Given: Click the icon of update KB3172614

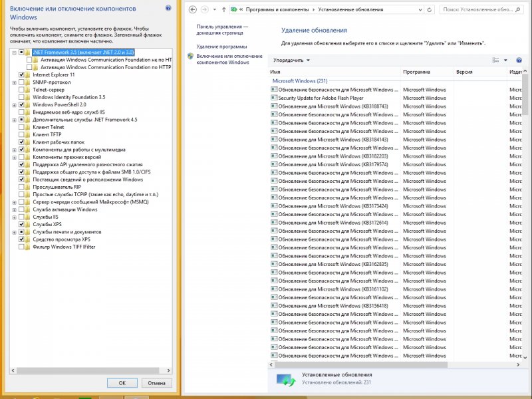Looking at the screenshot, I should tap(274, 223).
